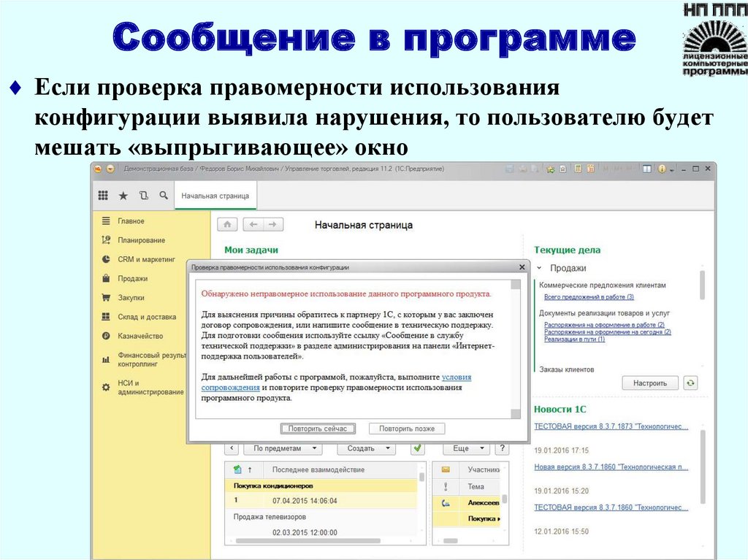Collapse Продажи group in Текущие дела
This screenshot has width=748, height=560.
tap(539, 268)
